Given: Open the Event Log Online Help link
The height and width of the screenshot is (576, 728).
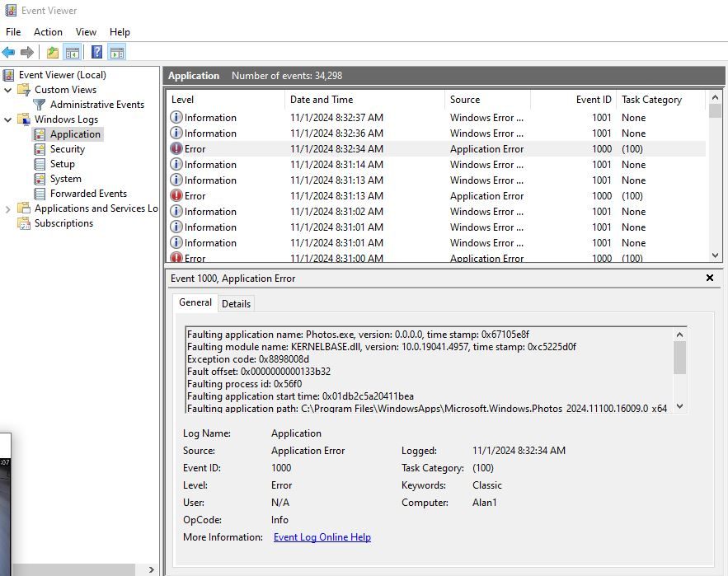Looking at the screenshot, I should pyautogui.click(x=322, y=537).
